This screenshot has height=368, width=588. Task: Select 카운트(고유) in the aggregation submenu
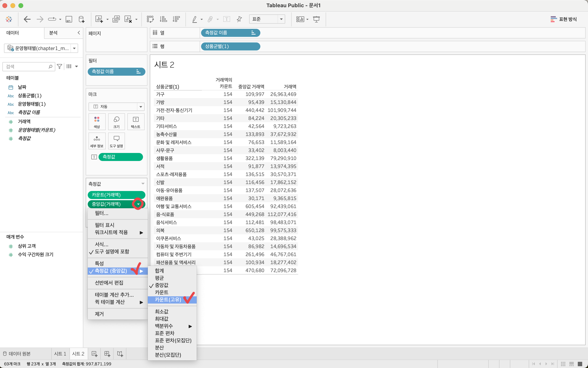coord(168,300)
